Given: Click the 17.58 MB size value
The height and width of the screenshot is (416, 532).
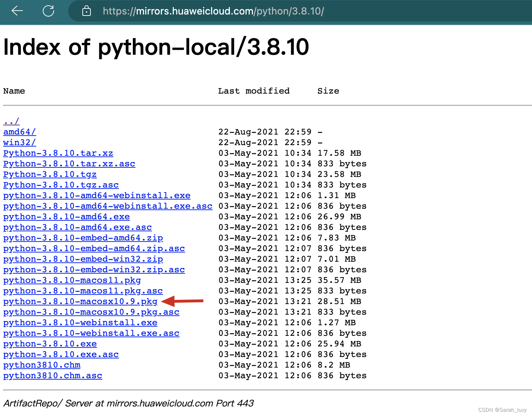Looking at the screenshot, I should (x=339, y=153).
